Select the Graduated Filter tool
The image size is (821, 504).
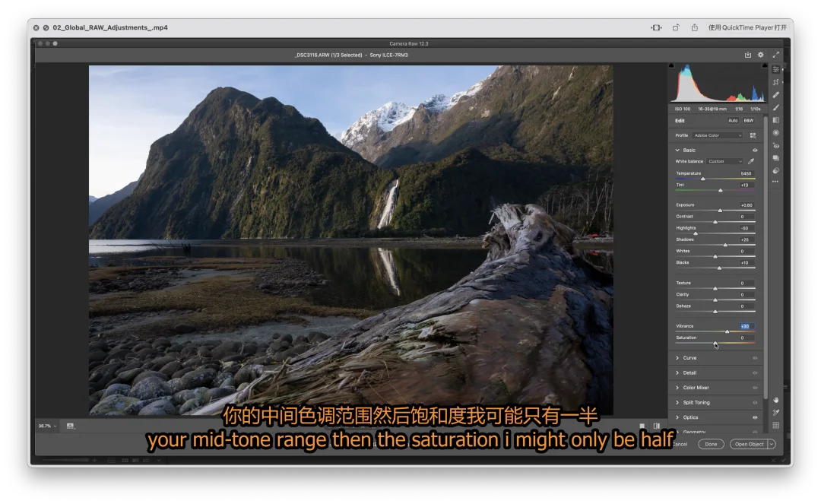[x=775, y=120]
